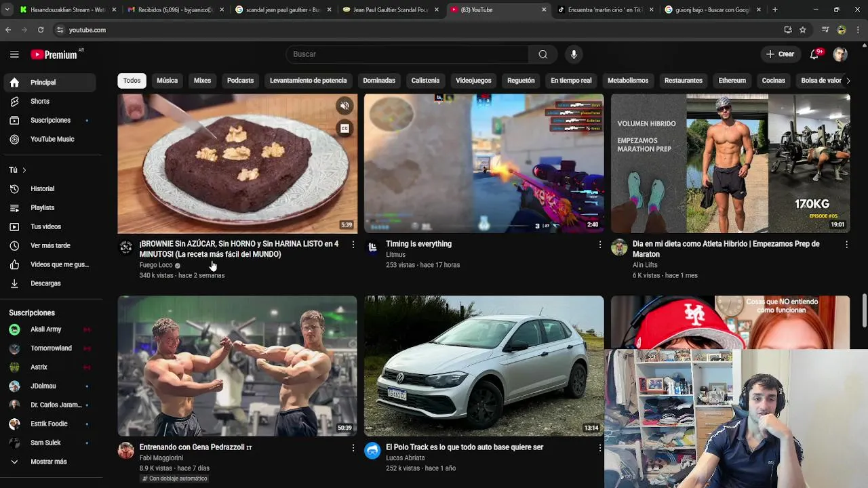Viewport: 868px width, 488px height.
Task: Bookmark this page with star icon
Action: tap(803, 30)
